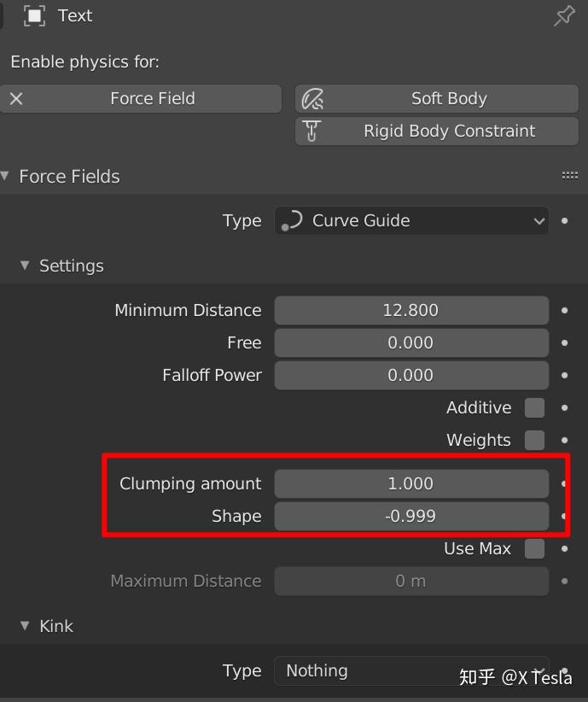The image size is (588, 702).
Task: Click the Curve Guide icon in the Type field
Action: pos(291,220)
